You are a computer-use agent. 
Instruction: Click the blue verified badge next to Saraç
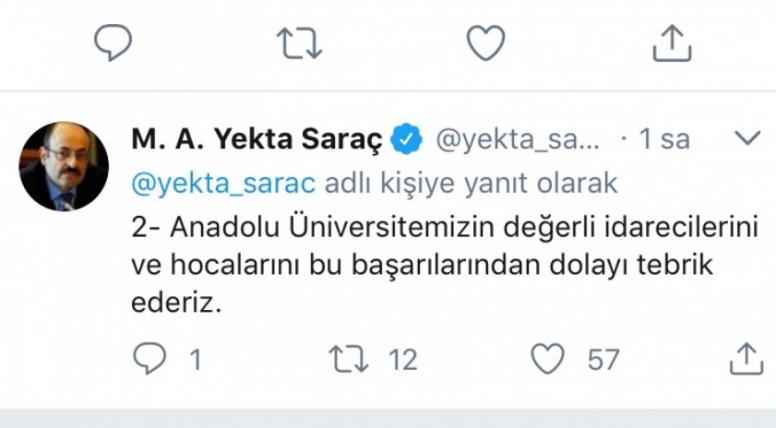click(x=404, y=140)
